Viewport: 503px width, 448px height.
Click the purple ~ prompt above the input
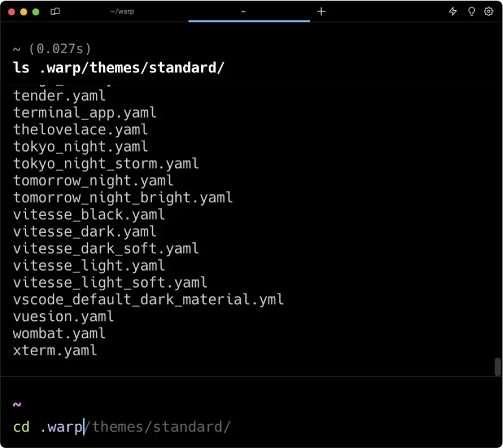click(17, 404)
